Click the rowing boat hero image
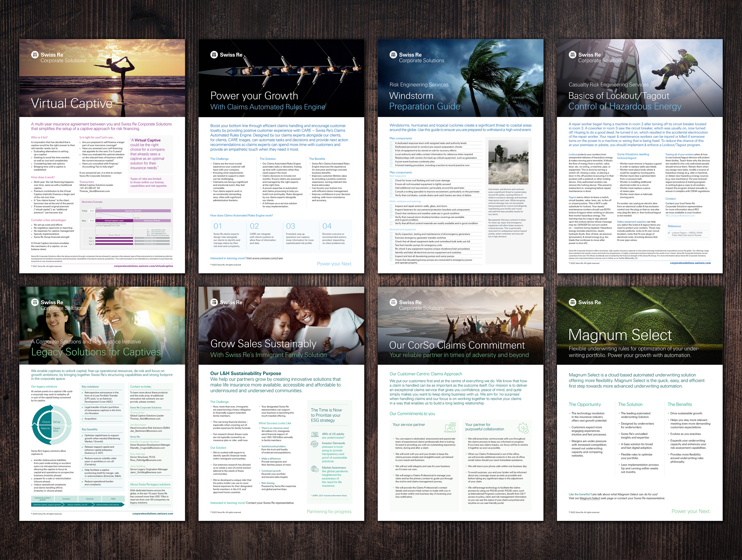742x560 pixels. tap(281, 78)
